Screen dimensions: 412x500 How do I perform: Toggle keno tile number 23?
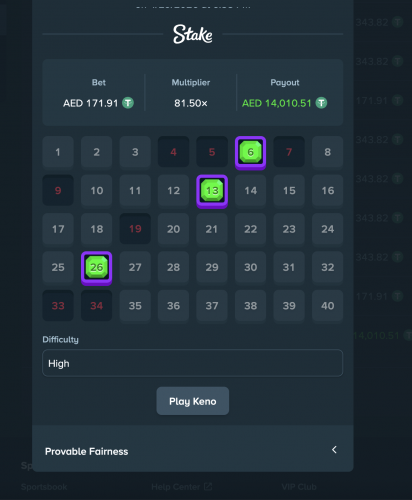pyautogui.click(x=289, y=229)
